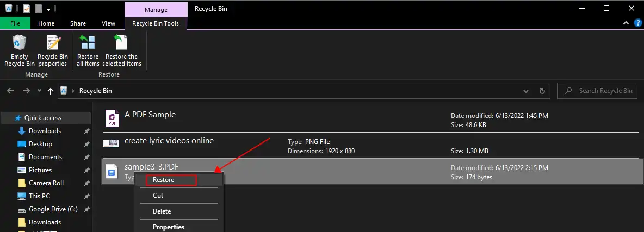Open the File menu tab

tap(15, 23)
